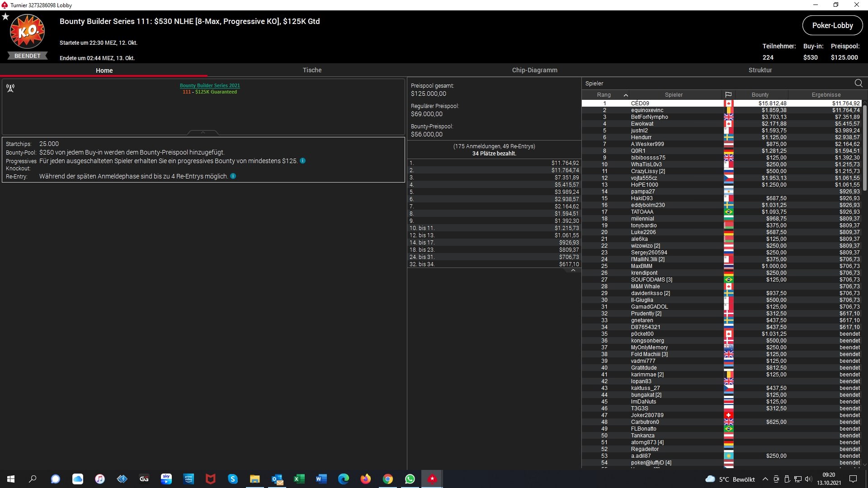Click the K.O. tournament badge
868x488 pixels.
click(27, 32)
